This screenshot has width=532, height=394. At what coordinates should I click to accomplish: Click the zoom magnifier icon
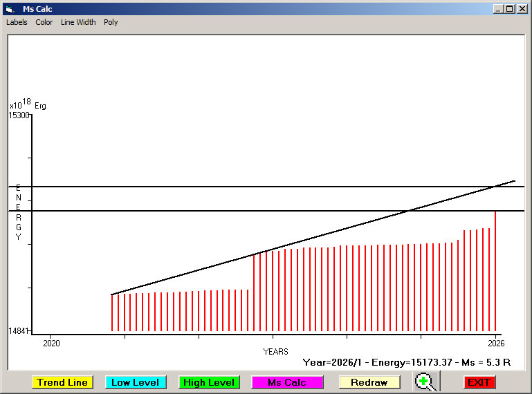coord(426,382)
